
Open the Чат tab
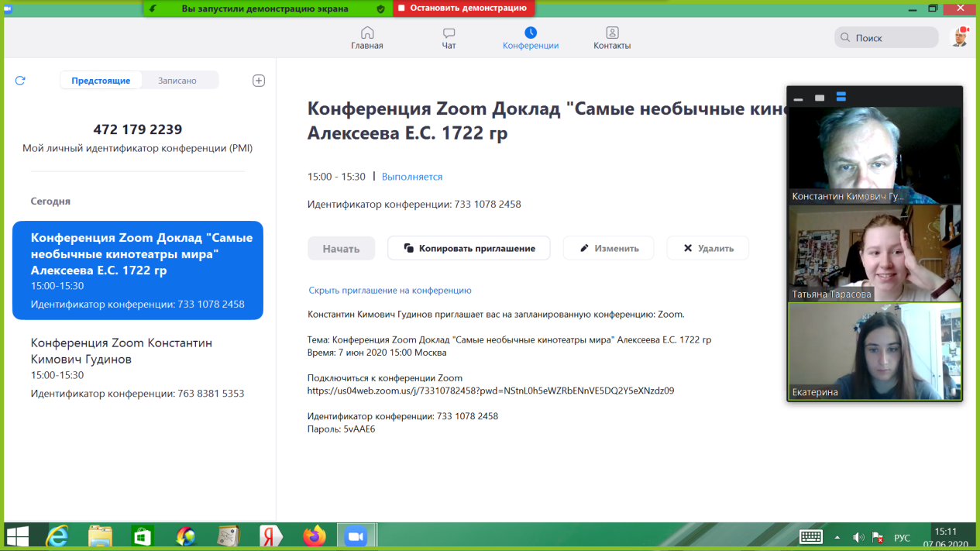tap(449, 38)
